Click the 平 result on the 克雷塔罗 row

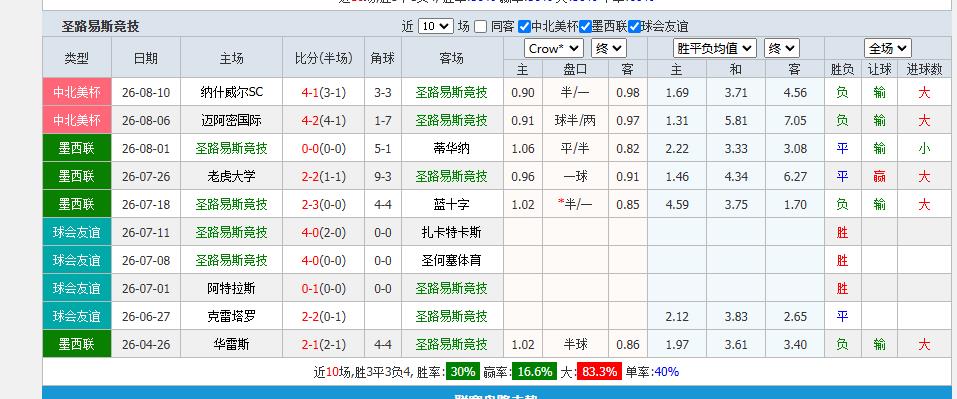click(842, 316)
